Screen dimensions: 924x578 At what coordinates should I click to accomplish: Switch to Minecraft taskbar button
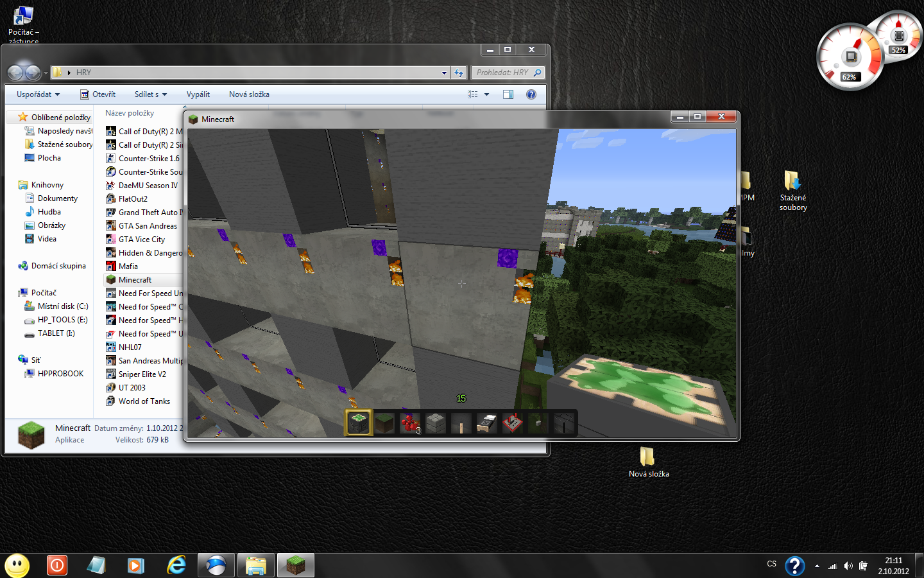point(296,565)
